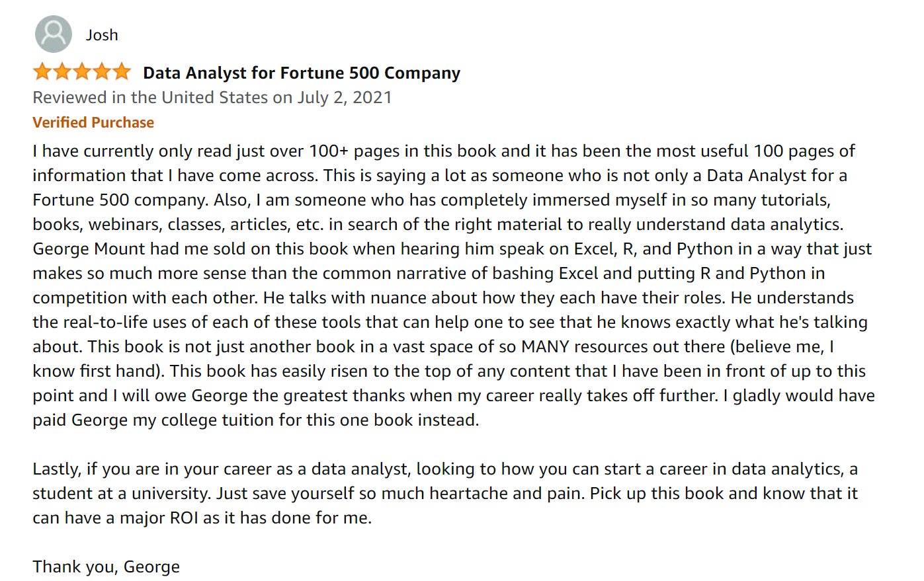
Task: Click the orange 'Verified Purchase' label
Action: coord(93,122)
